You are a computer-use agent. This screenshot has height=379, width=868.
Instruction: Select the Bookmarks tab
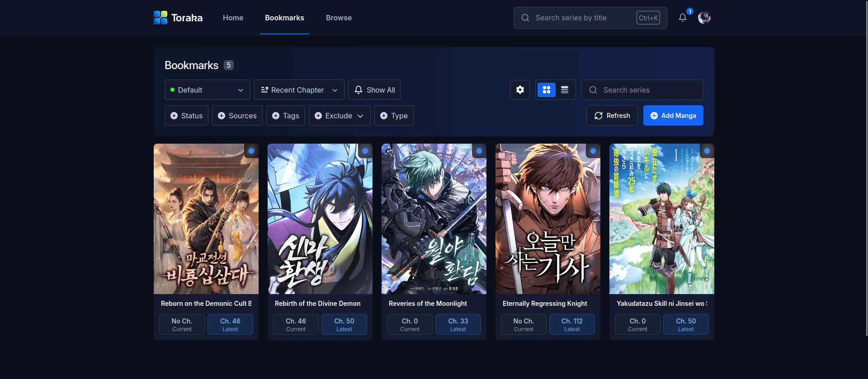284,18
